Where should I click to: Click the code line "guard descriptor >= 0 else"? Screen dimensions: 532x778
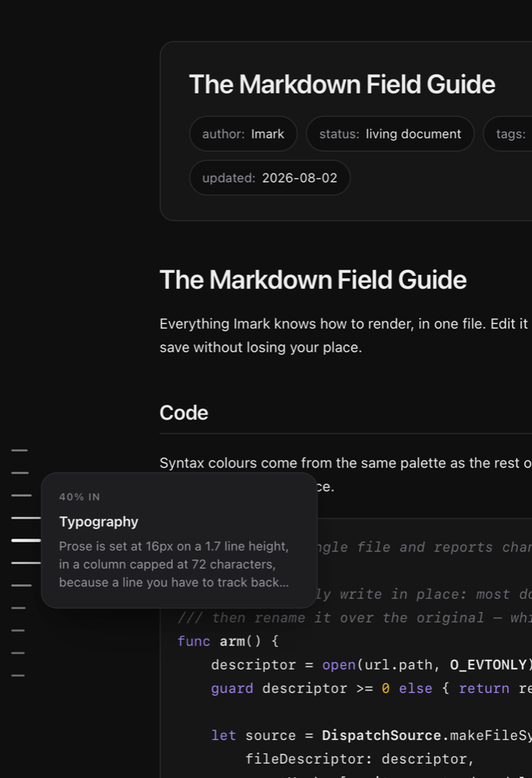pyautogui.click(x=371, y=688)
